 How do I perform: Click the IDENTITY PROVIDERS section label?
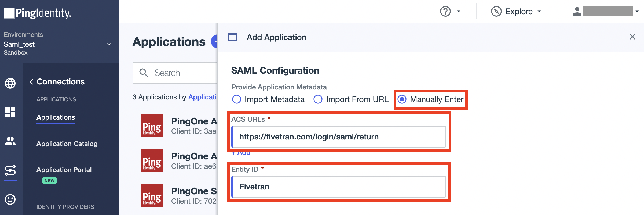coord(65,207)
